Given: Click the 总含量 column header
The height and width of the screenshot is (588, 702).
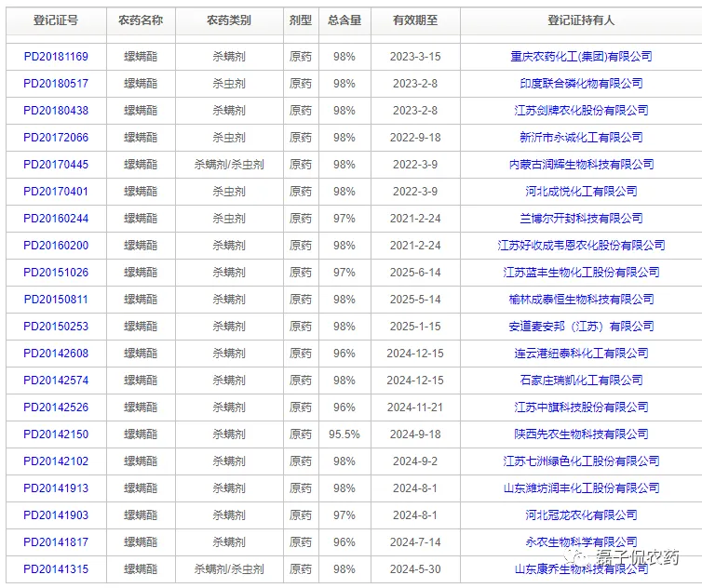Looking at the screenshot, I should [x=344, y=20].
